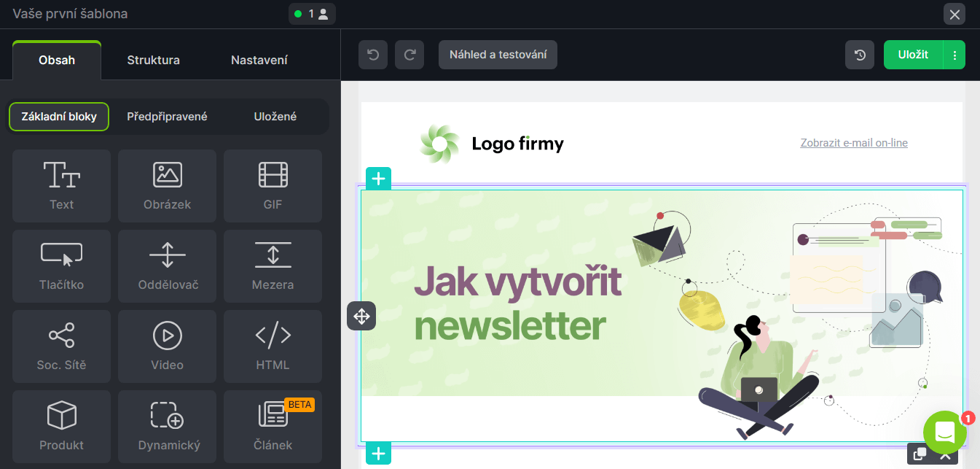Select the Oddělovač divider block
Viewport: 980px width, 469px height.
tap(168, 266)
